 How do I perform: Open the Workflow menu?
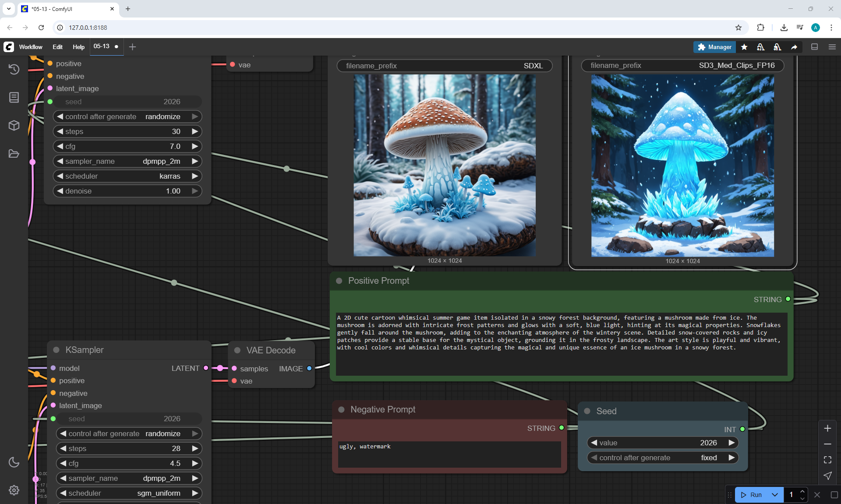coord(31,47)
